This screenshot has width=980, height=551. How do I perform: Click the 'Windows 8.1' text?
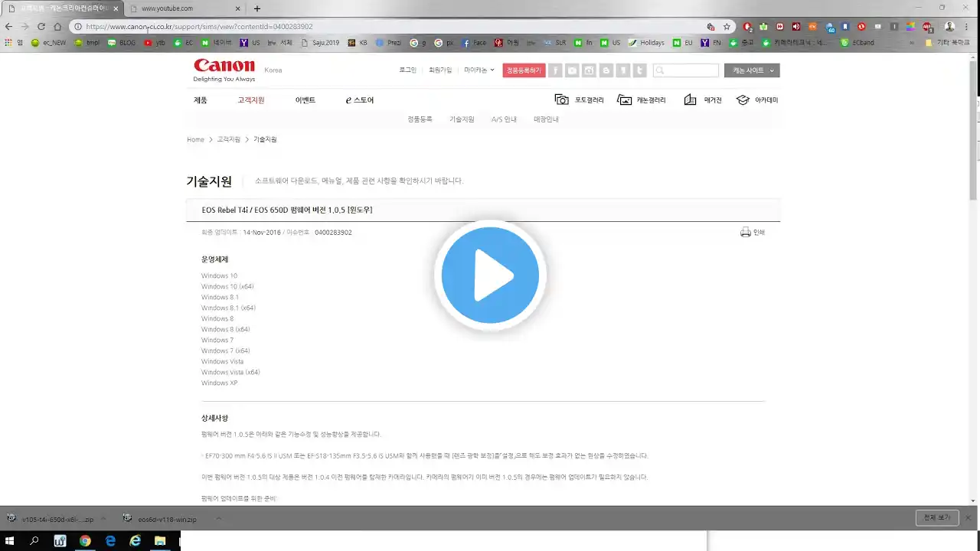coord(220,297)
